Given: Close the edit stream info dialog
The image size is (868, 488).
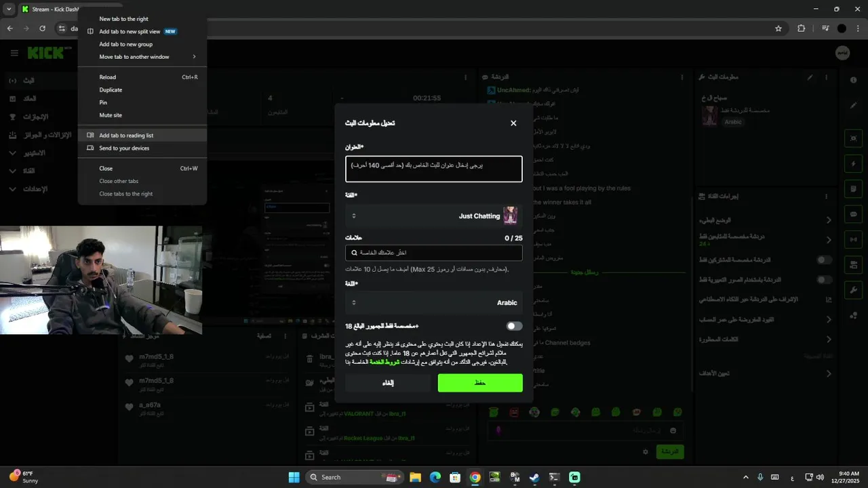Looking at the screenshot, I should pos(513,123).
